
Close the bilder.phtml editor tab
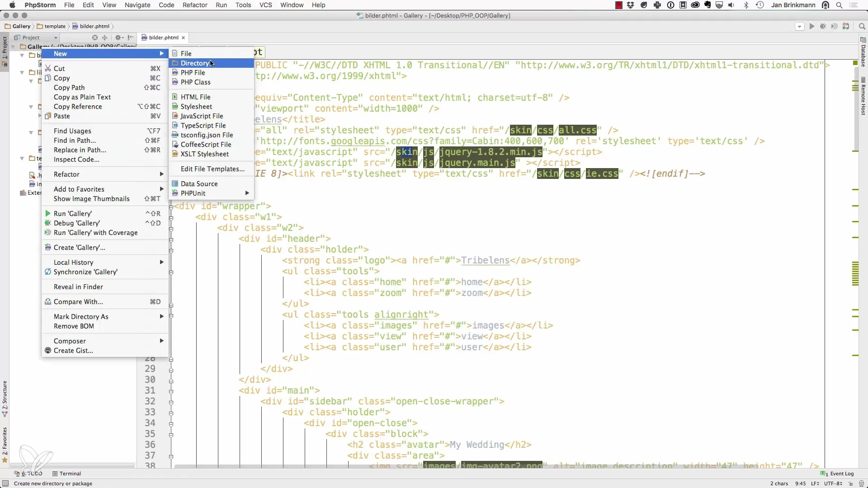click(183, 38)
